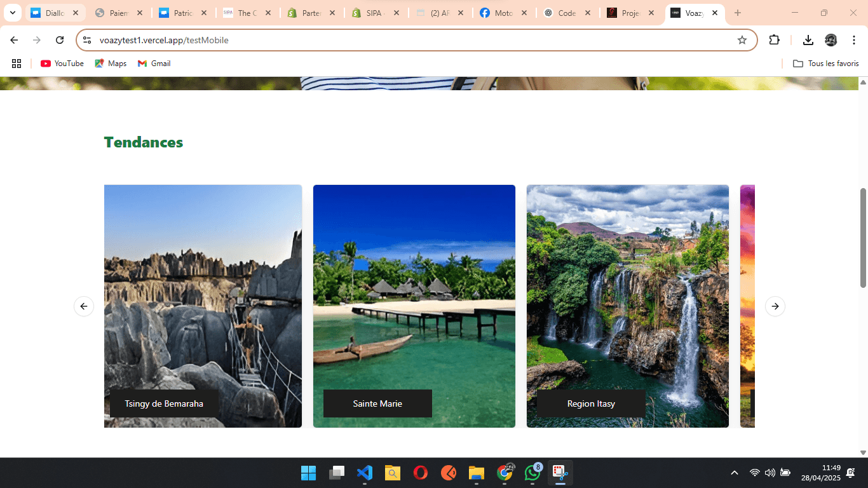Click the carousel previous arrow button
Screen dimensions: 868x488
click(84, 306)
